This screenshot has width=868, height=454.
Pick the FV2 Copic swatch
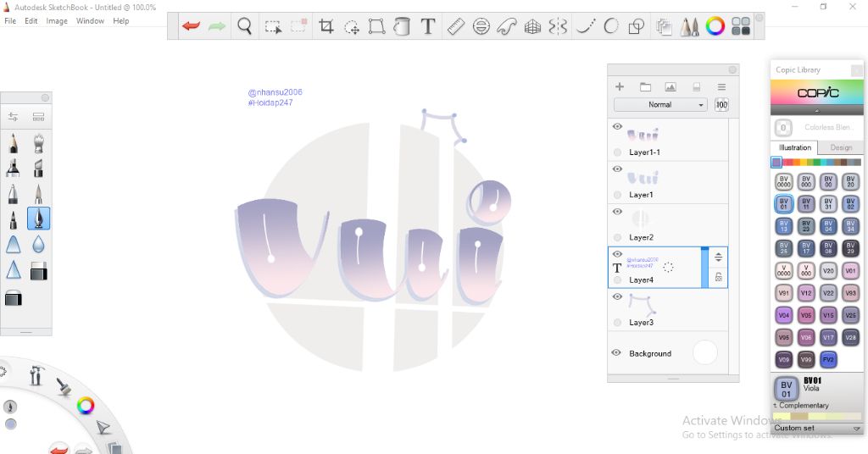click(x=827, y=359)
